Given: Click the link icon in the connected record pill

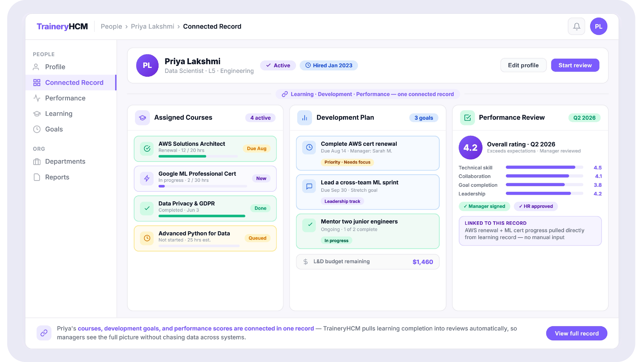Looking at the screenshot, I should point(284,94).
